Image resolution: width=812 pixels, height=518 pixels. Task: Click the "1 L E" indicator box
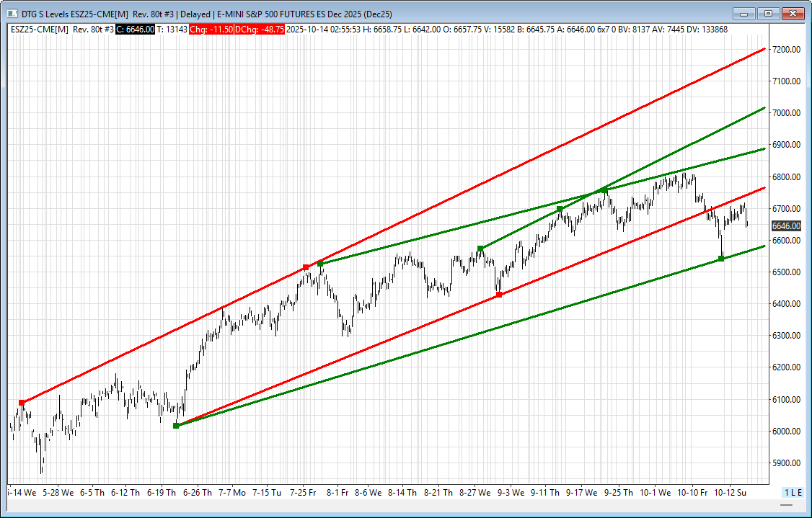point(793,492)
